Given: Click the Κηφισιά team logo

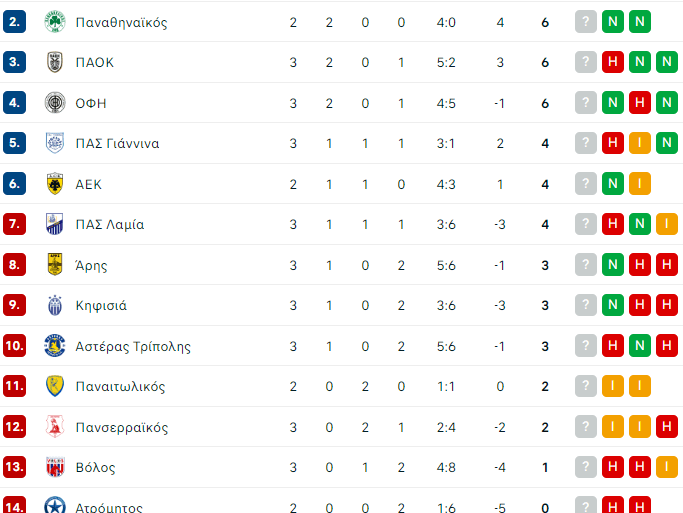Looking at the screenshot, I should pyautogui.click(x=55, y=306).
